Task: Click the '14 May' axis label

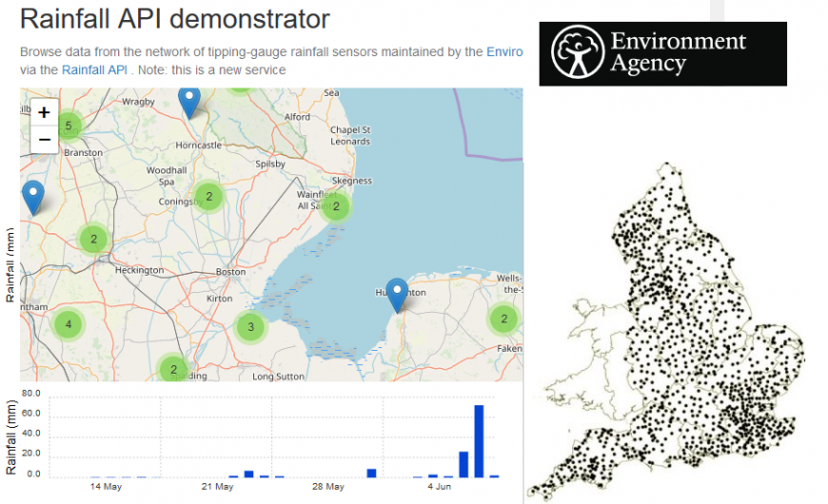Action: pos(106,487)
